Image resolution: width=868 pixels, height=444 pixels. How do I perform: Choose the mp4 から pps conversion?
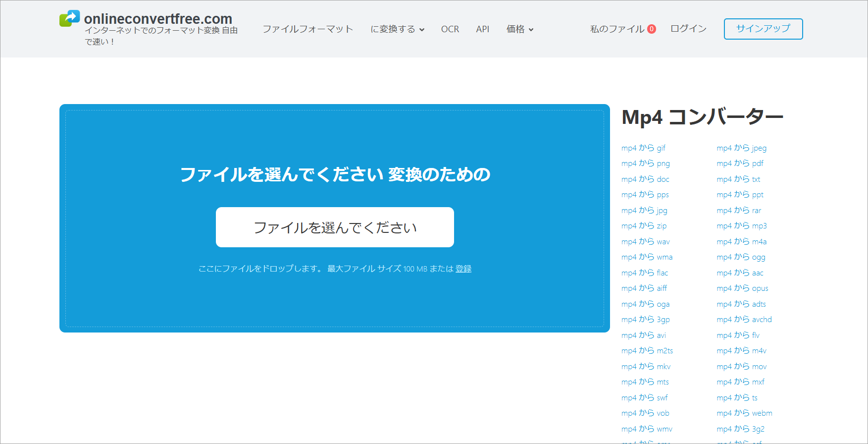point(645,194)
